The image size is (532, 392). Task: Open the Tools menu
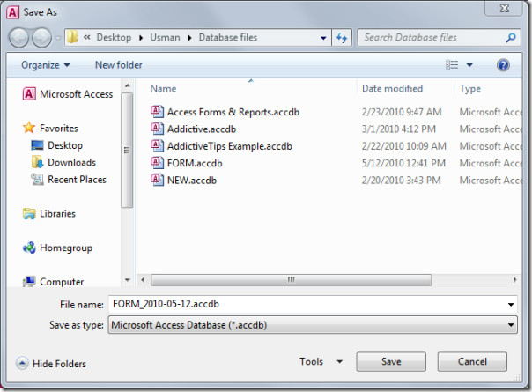321,361
